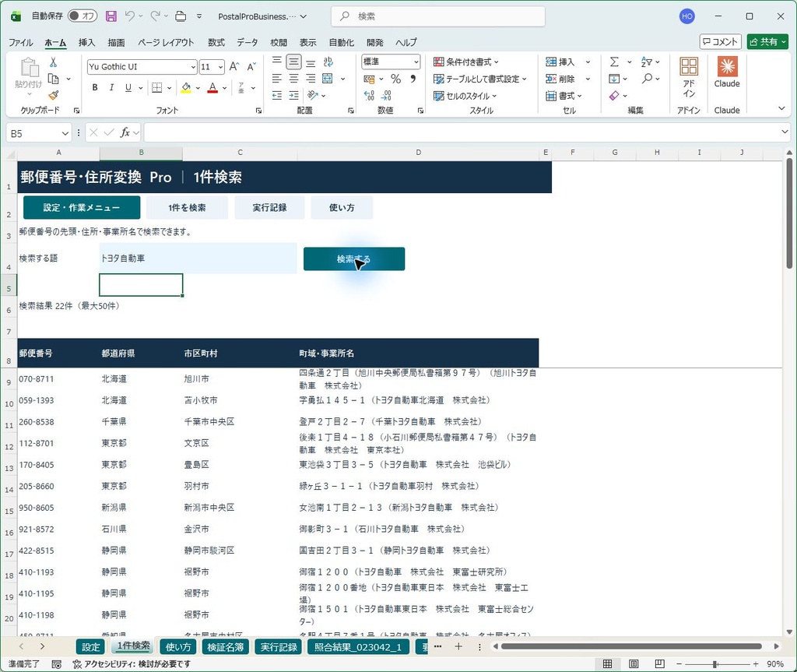The height and width of the screenshot is (672, 797).
Task: Increase font size with larger A icon
Action: [233, 67]
